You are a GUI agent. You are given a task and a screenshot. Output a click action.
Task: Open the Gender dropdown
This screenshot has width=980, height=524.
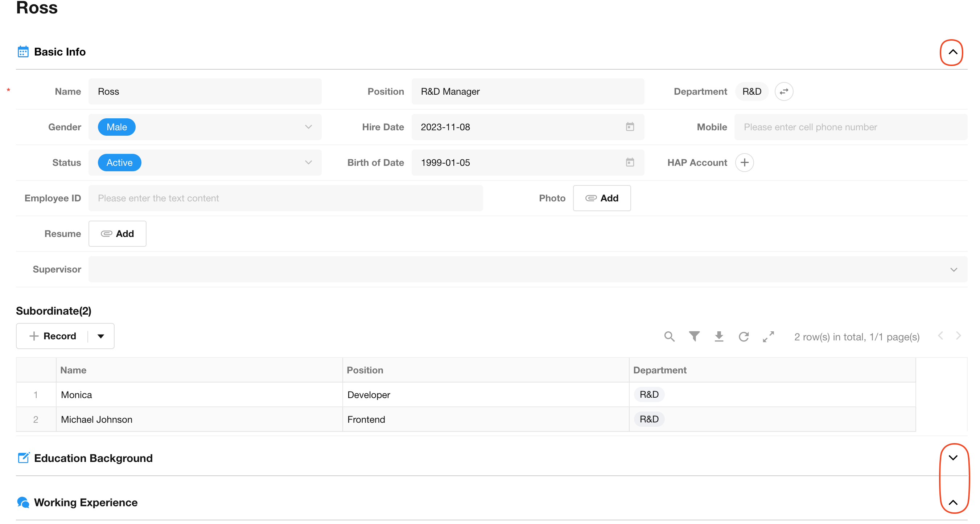tap(308, 127)
